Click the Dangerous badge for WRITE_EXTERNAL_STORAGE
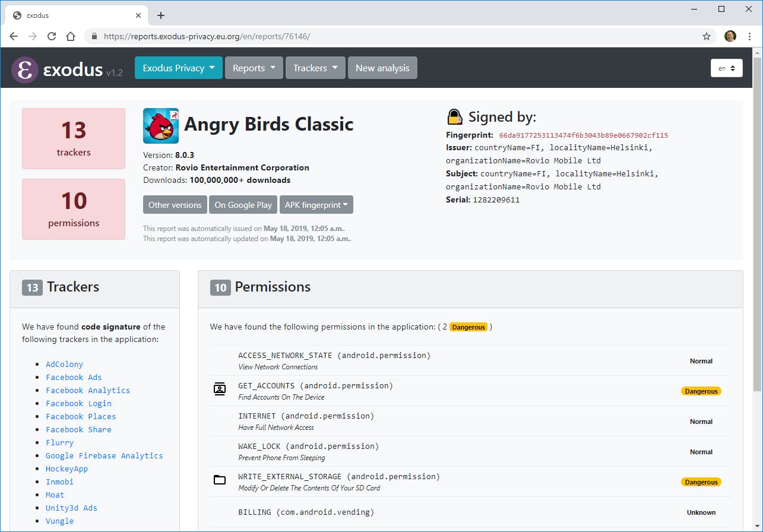Image resolution: width=763 pixels, height=532 pixels. (701, 482)
